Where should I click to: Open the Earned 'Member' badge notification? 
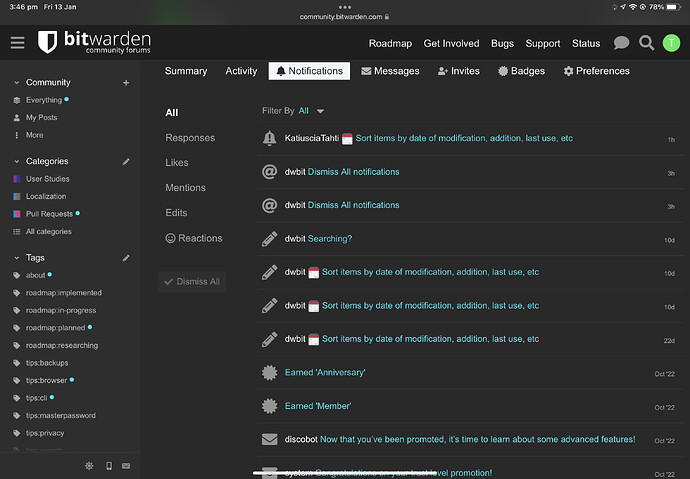(318, 406)
